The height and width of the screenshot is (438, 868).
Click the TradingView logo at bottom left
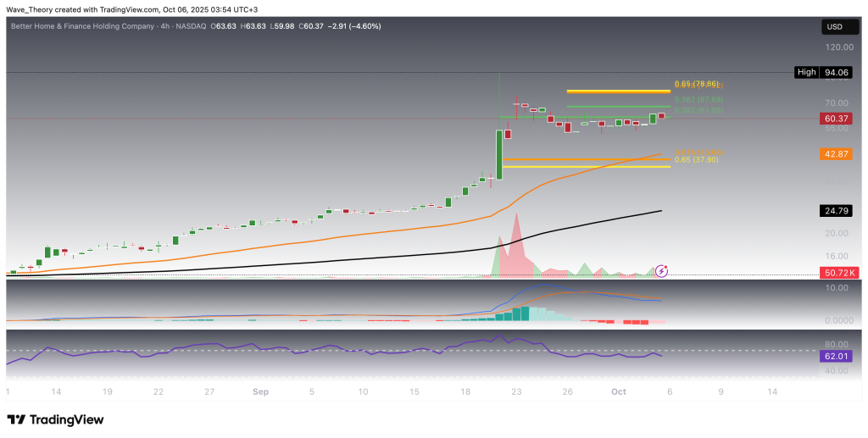click(x=55, y=419)
